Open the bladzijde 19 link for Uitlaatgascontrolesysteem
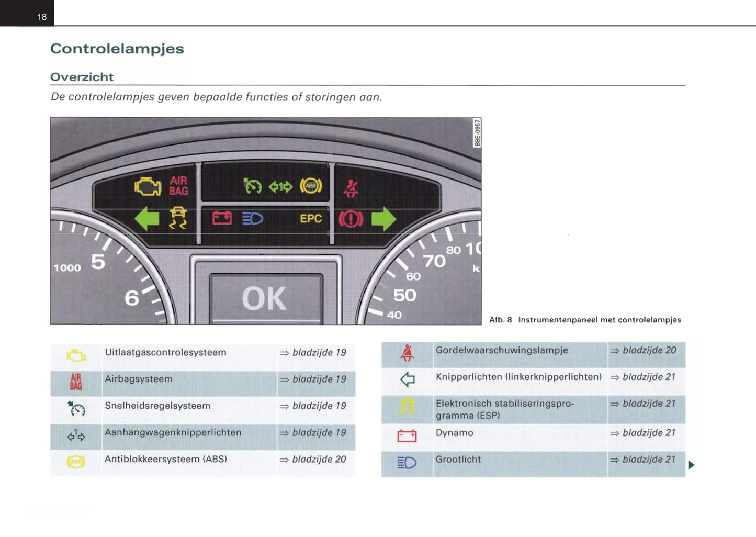Viewport: 756px width, 537px height. tap(313, 353)
